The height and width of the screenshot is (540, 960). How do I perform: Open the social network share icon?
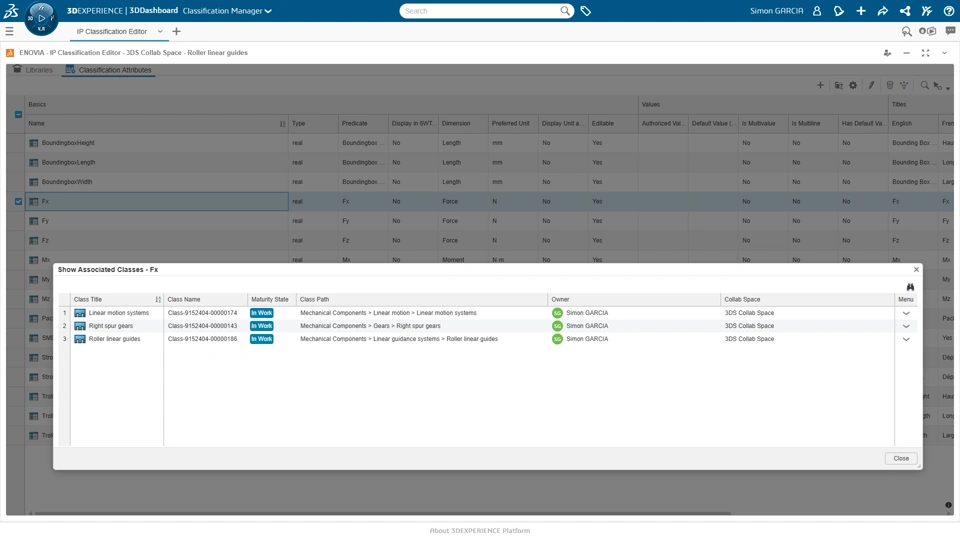(905, 11)
